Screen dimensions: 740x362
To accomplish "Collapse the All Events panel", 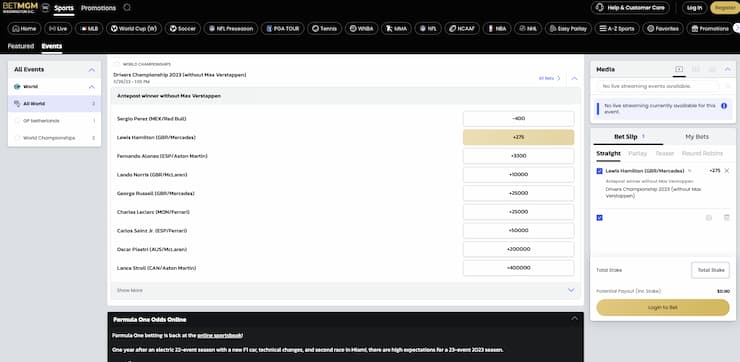I will click(x=92, y=70).
